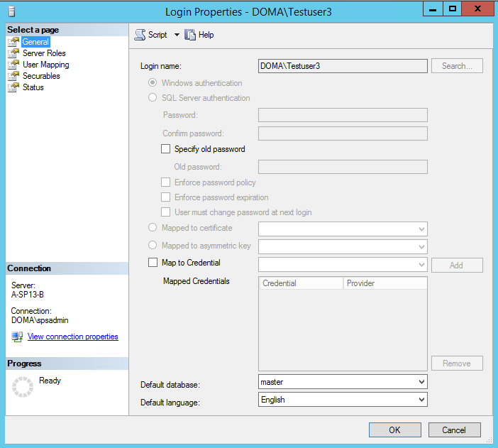Image resolution: width=498 pixels, height=448 pixels.
Task: Click the Status page icon
Action: 13,87
